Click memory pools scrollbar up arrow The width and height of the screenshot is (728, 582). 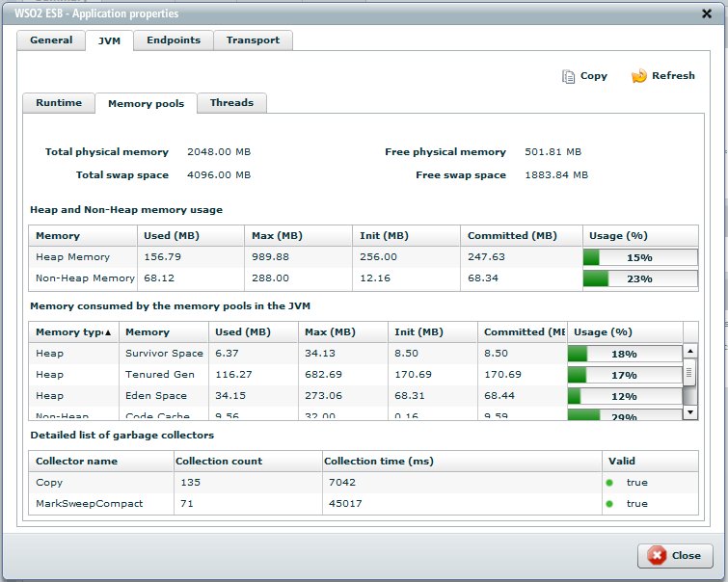click(x=690, y=352)
